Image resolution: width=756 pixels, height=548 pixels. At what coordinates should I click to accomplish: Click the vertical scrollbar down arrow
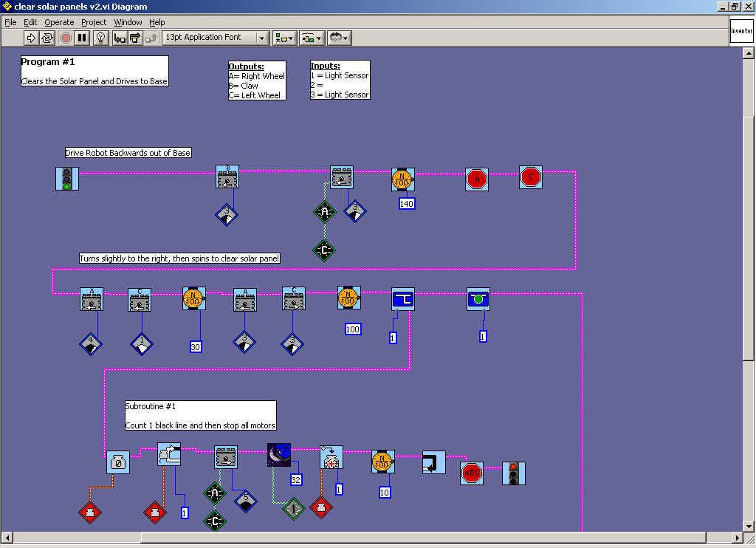(x=749, y=524)
